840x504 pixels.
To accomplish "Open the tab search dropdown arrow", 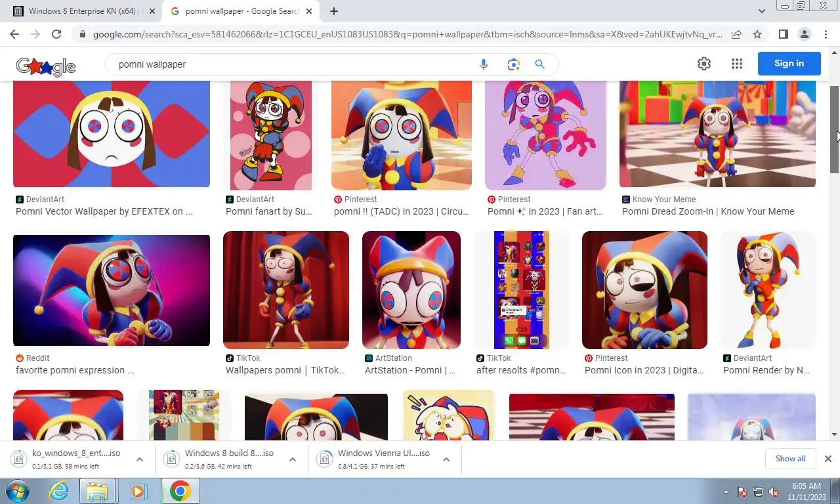I will tap(762, 11).
